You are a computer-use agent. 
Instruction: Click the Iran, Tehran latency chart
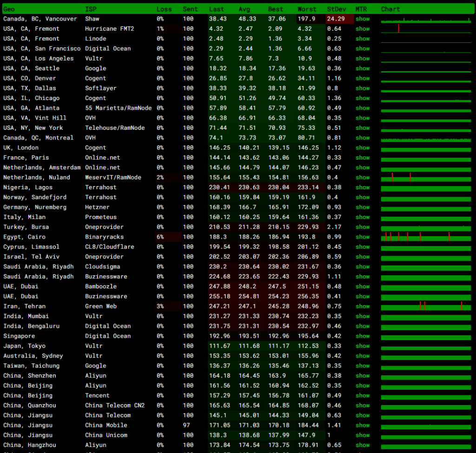[x=426, y=306]
